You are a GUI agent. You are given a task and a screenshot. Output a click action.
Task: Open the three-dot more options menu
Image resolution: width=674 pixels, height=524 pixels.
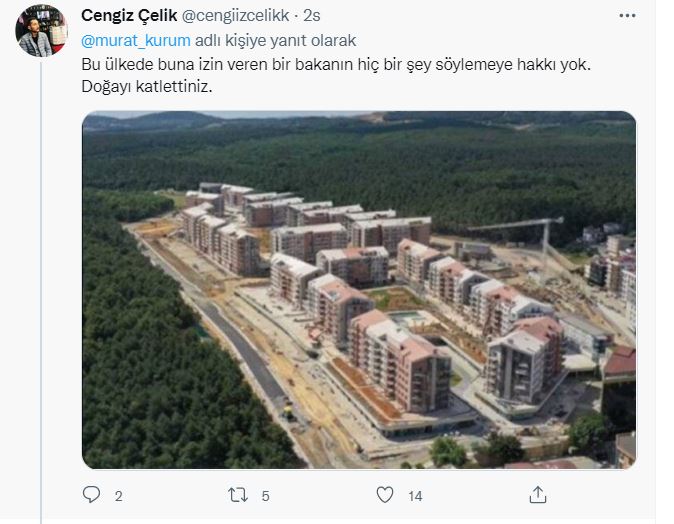627,16
